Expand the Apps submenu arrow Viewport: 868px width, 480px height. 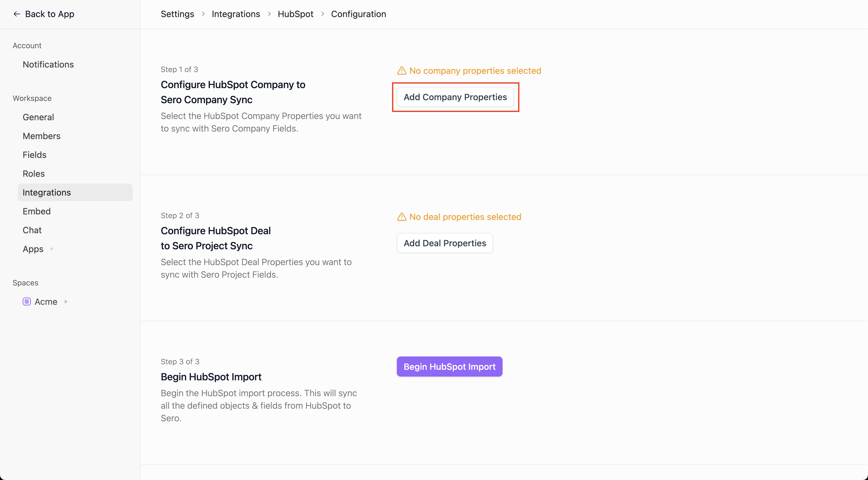pos(52,249)
